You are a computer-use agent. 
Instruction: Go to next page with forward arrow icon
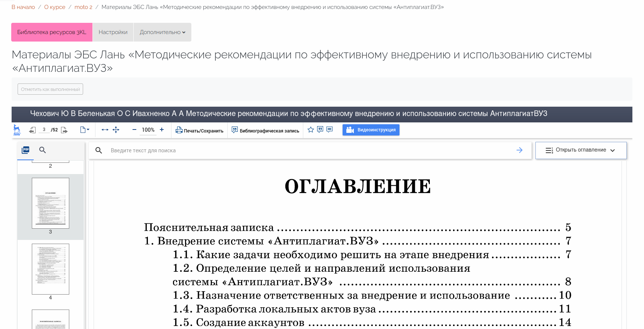tap(64, 130)
